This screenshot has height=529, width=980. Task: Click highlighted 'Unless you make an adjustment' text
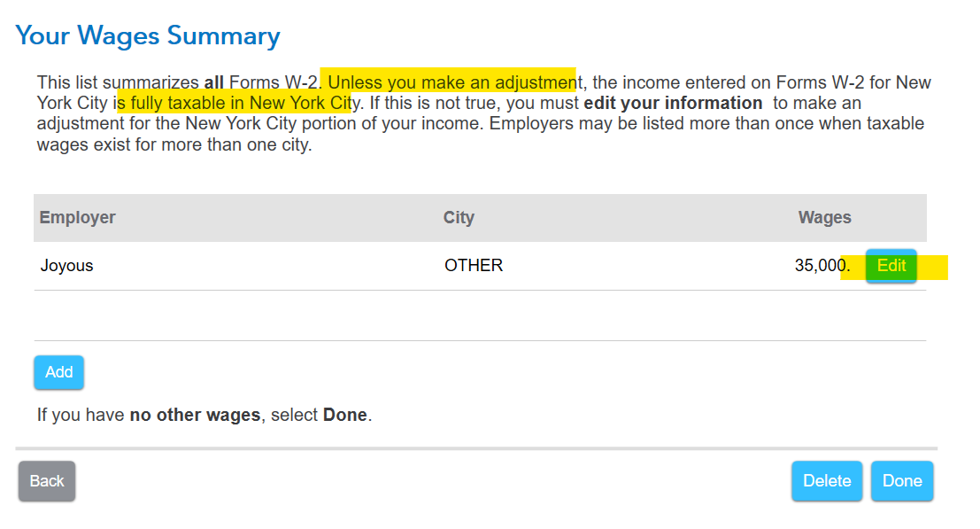pos(454,82)
